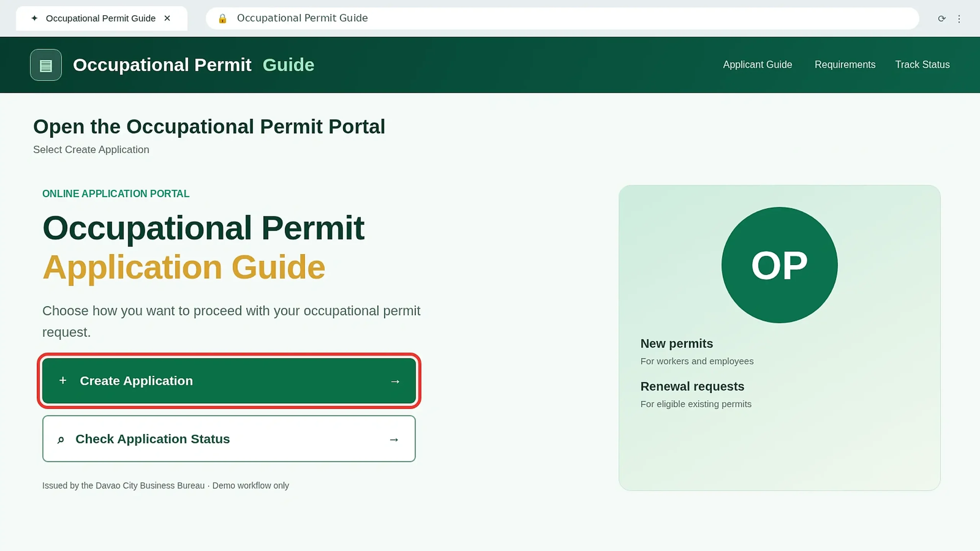
Task: Close the Occupational Permit Guide tab
Action: click(167, 18)
